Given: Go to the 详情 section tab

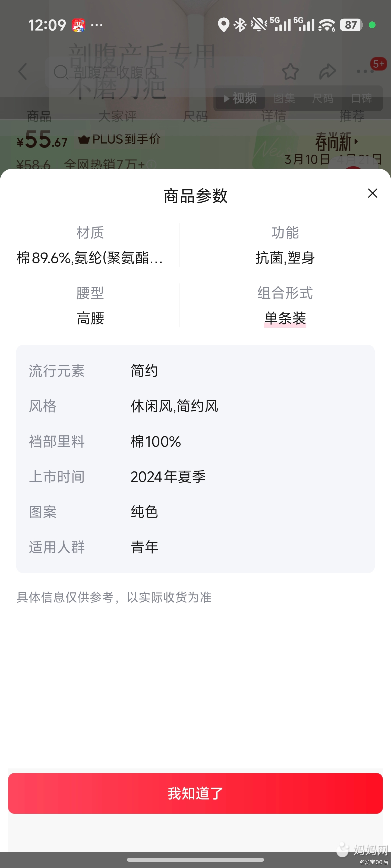Looking at the screenshot, I should click(273, 116).
